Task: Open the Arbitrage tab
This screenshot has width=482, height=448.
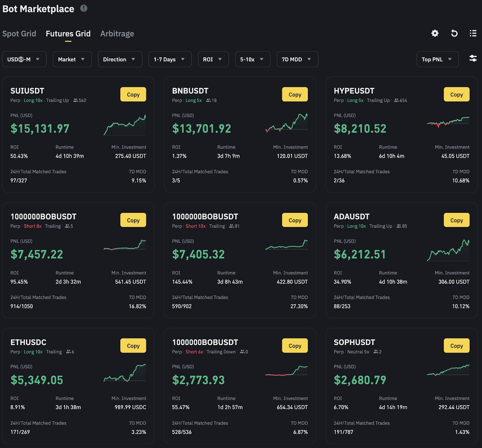Action: click(117, 33)
